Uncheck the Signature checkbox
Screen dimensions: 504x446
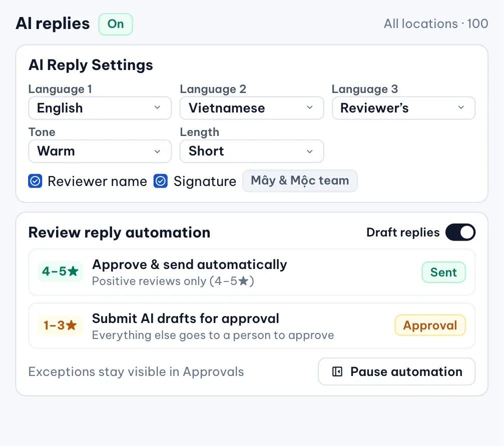click(160, 181)
